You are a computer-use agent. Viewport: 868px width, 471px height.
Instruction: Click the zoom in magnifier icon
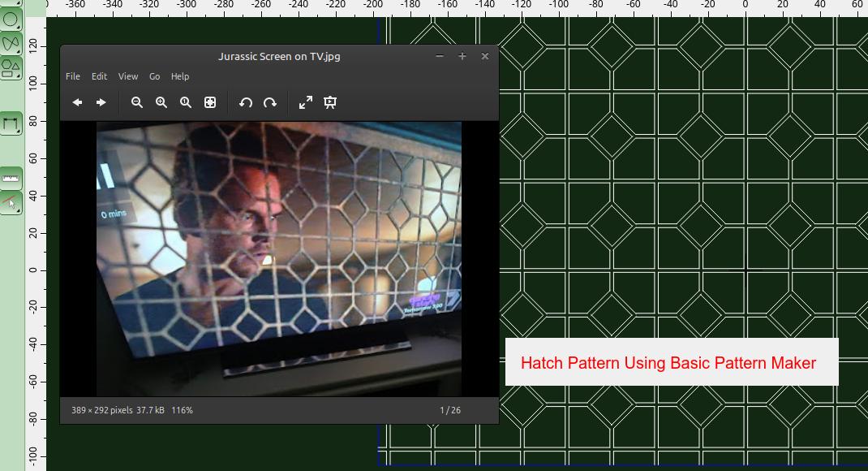[161, 102]
